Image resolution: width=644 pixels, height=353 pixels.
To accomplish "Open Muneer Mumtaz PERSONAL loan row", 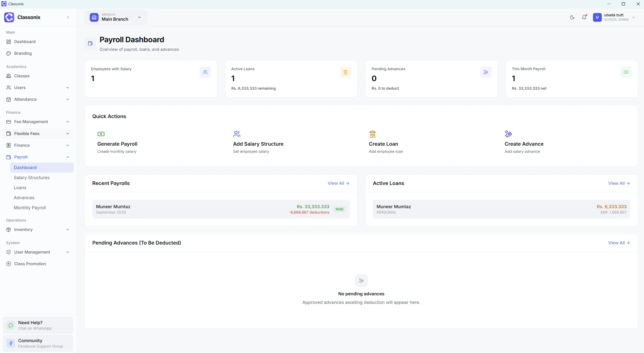I will 501,209.
